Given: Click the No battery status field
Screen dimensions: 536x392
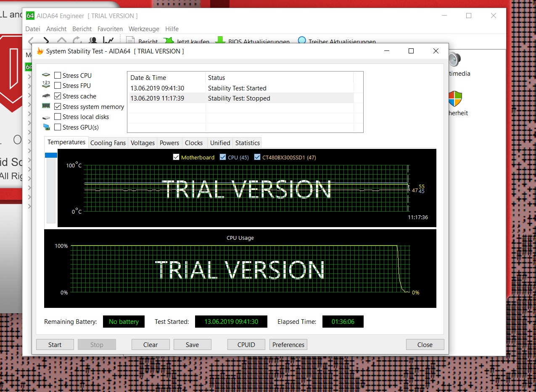Looking at the screenshot, I should click(124, 322).
